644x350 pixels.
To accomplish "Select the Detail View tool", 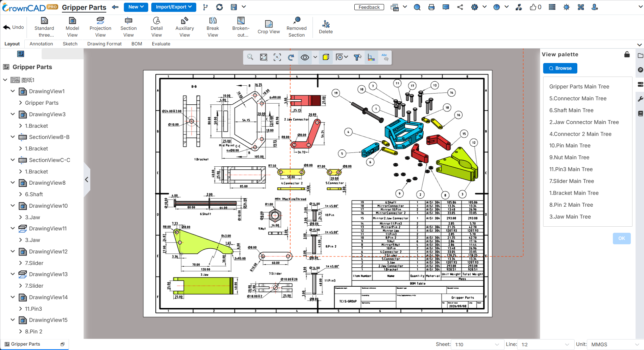I will click(156, 27).
